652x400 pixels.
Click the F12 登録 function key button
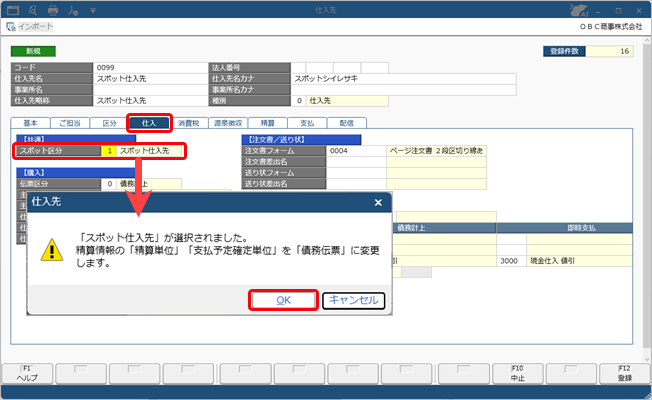click(625, 373)
